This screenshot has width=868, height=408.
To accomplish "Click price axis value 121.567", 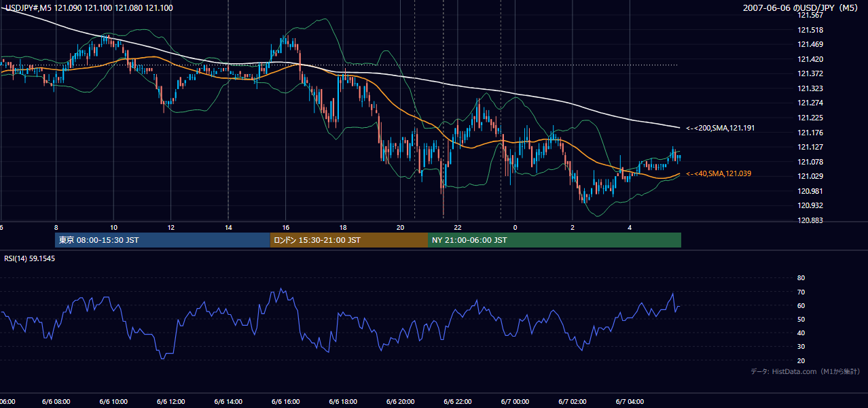I will tap(810, 15).
